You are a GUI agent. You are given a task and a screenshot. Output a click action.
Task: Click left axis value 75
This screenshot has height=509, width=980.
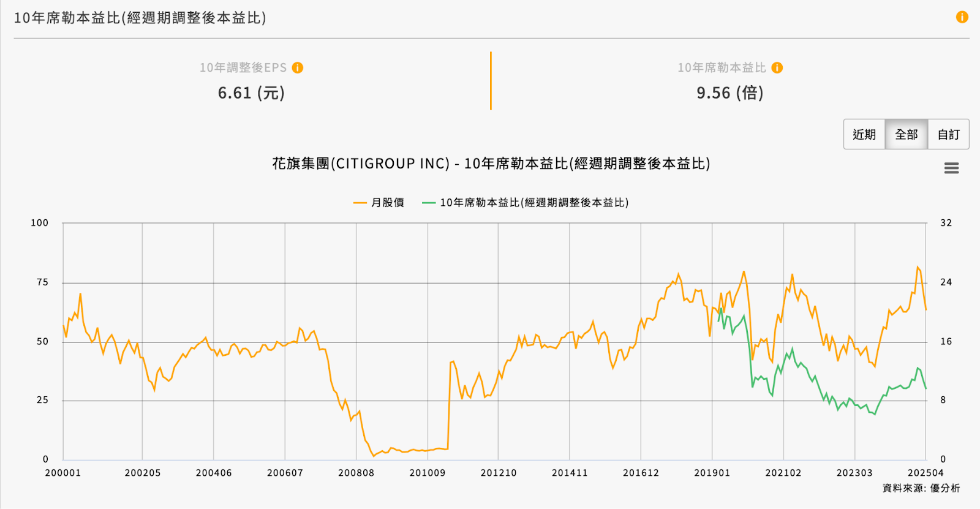[42, 282]
